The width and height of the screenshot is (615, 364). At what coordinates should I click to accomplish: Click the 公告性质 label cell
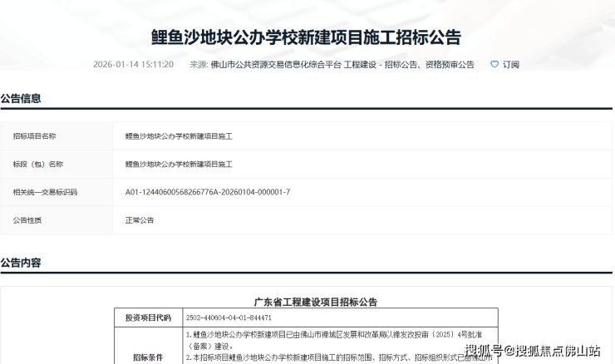coord(27,220)
